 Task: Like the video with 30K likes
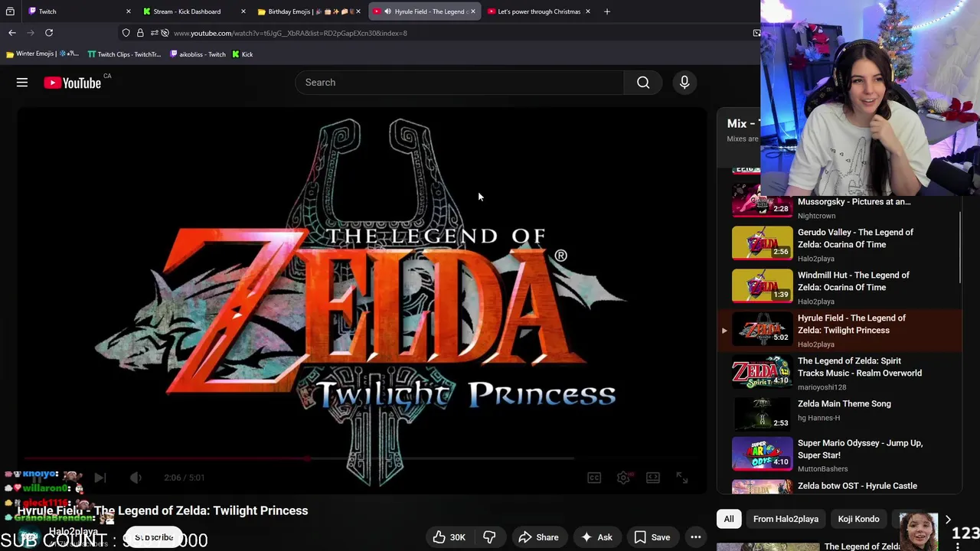[x=449, y=537]
